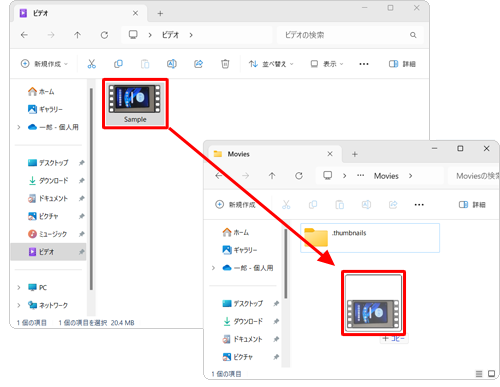Click search magnifier icon in ビデオ window
This screenshot has height=387, width=500.
(413, 35)
